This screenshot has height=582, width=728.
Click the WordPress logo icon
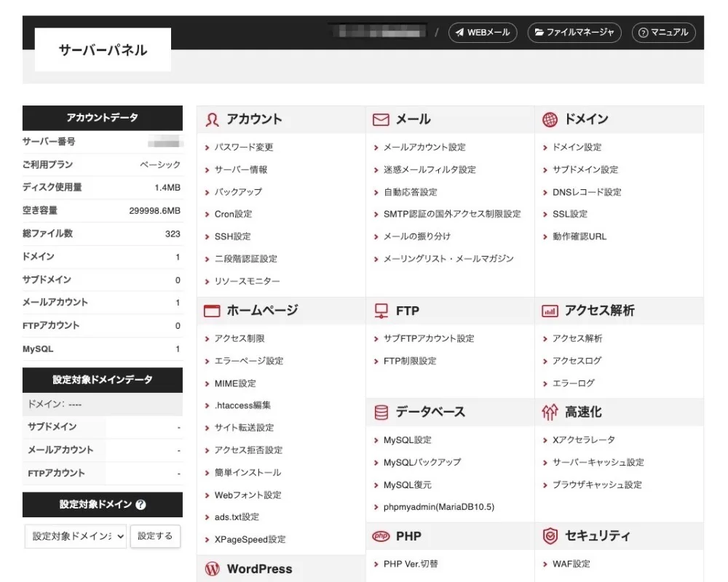tap(212, 569)
